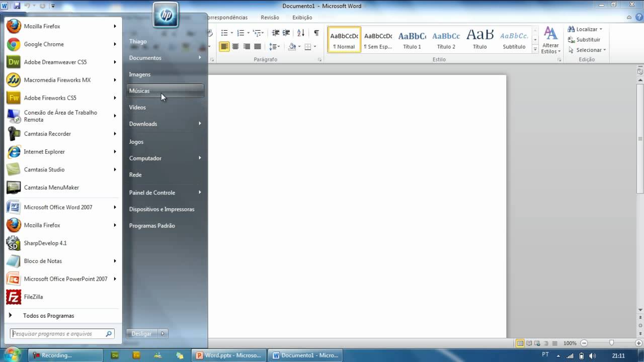
Task: Open the Localizar dropdown arrow
Action: point(601,29)
